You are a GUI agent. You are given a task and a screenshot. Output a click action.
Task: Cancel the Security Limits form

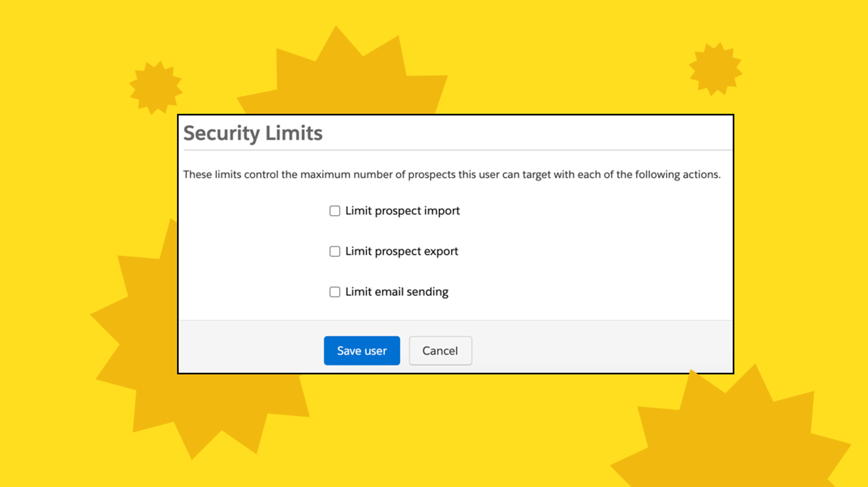pos(440,351)
